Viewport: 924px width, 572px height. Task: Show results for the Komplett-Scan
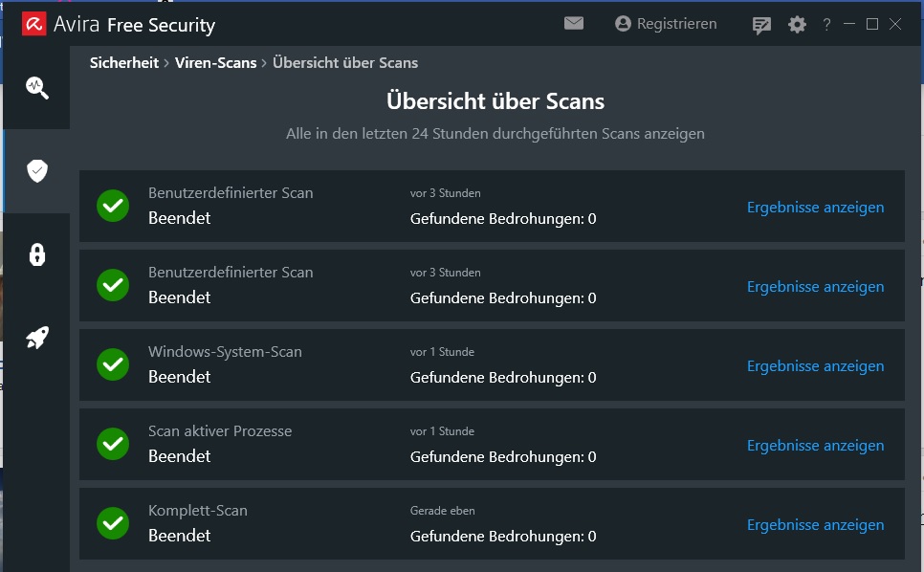point(815,525)
